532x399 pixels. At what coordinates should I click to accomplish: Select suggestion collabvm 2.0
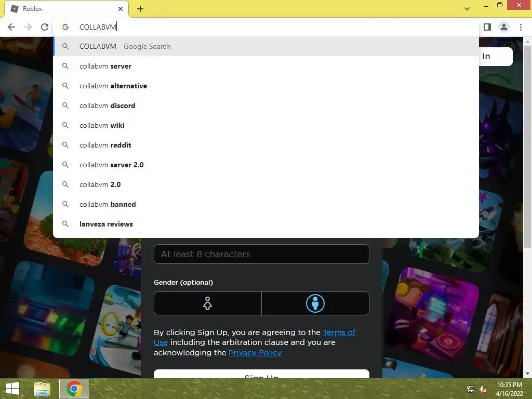pos(266,184)
